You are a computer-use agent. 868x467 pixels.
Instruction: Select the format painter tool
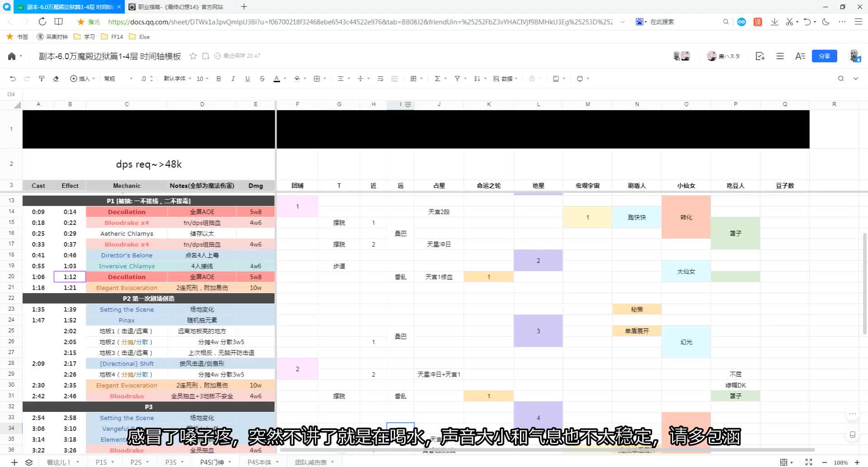point(42,78)
